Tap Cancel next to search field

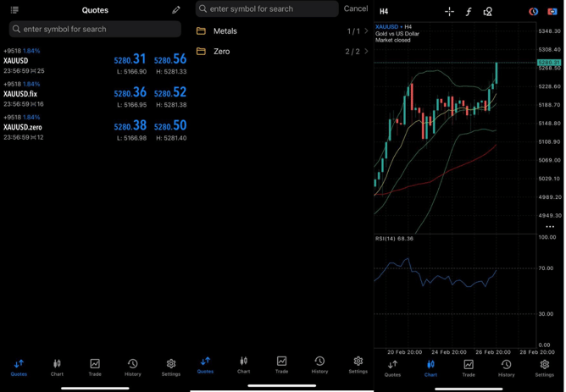(x=356, y=8)
